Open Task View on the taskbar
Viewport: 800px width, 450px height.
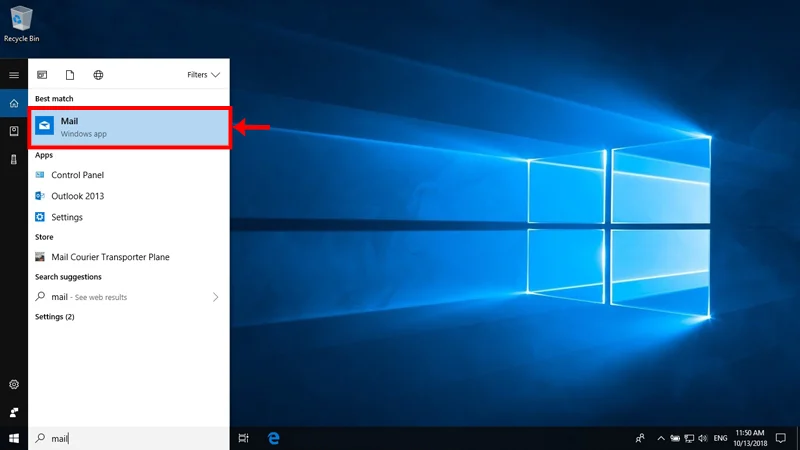click(x=243, y=438)
